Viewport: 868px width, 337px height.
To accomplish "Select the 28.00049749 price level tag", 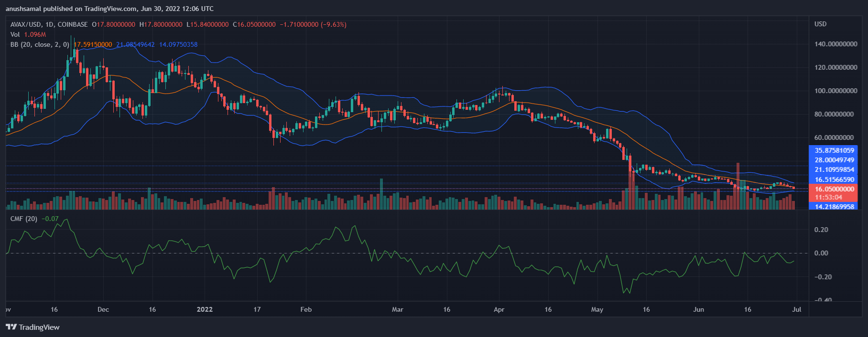I will click(x=834, y=160).
